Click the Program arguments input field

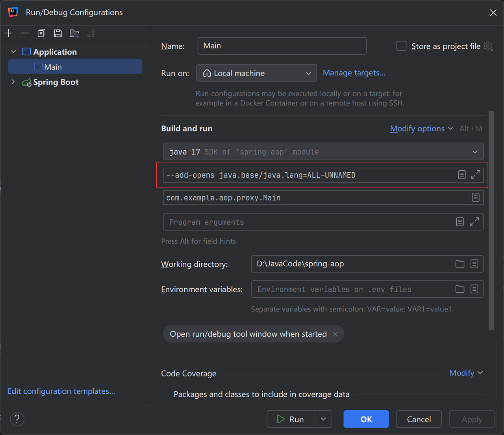coord(307,222)
